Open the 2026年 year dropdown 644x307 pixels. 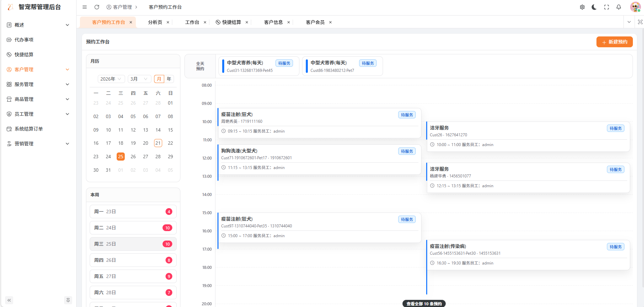111,79
